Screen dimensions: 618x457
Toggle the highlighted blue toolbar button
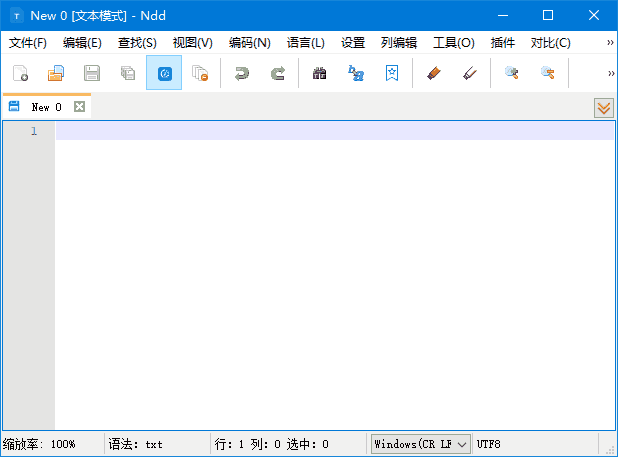[164, 73]
